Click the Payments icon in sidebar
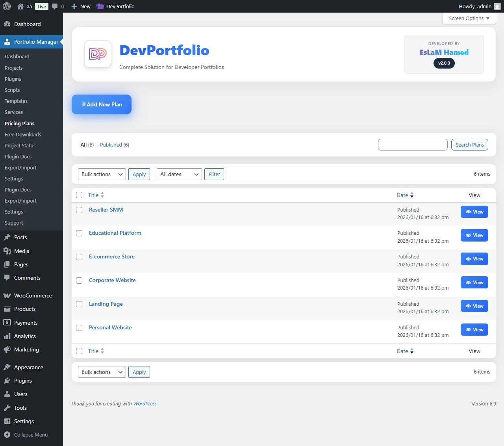This screenshot has height=446, width=504. [7, 323]
